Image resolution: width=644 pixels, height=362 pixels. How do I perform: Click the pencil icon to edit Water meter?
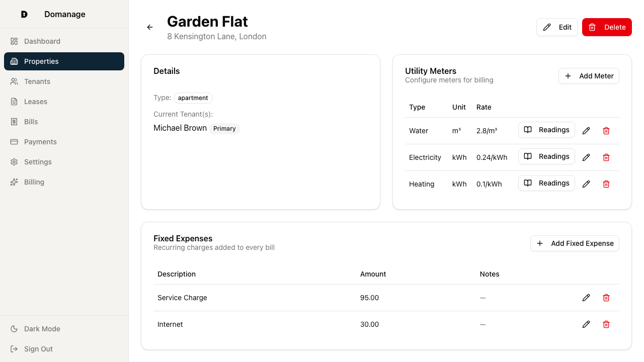click(586, 130)
